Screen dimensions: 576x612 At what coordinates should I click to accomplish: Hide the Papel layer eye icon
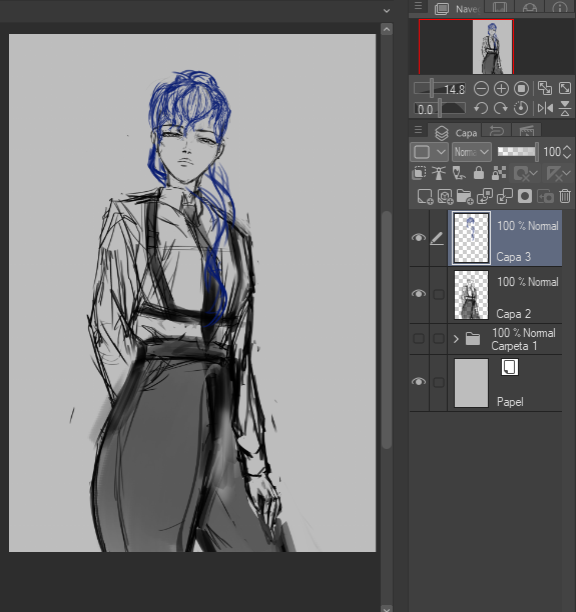click(419, 382)
